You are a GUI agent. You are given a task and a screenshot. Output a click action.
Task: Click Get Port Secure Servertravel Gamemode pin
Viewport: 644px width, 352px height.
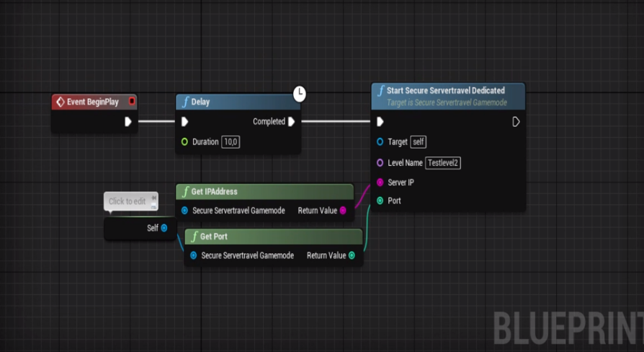click(194, 255)
